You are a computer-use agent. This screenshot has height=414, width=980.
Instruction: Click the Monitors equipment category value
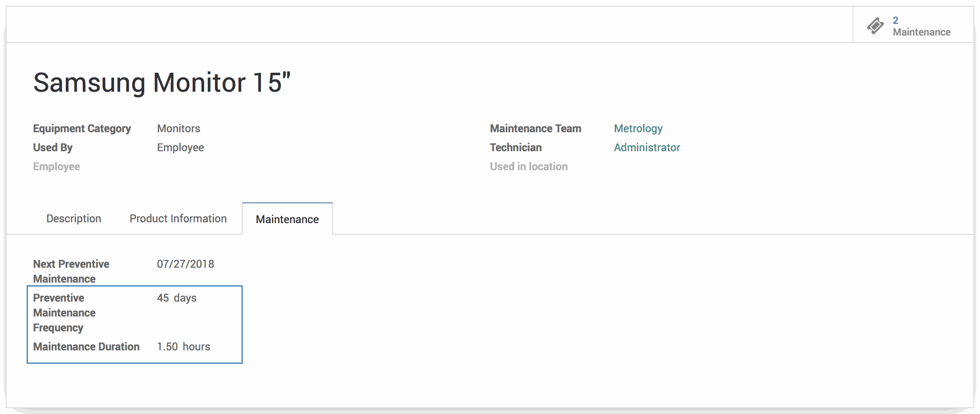pos(178,128)
